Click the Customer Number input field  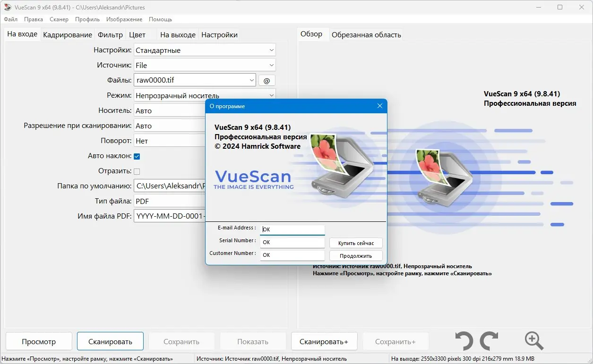[x=292, y=255]
